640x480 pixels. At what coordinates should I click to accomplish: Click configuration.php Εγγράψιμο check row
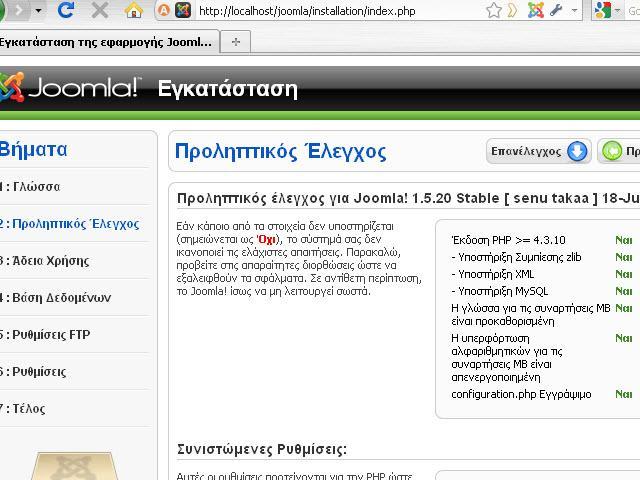point(521,394)
